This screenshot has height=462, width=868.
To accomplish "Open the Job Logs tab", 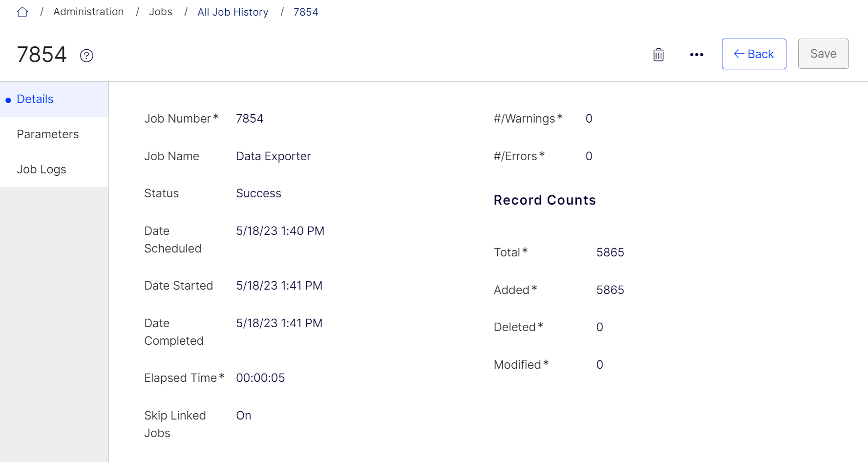I will [x=54, y=169].
